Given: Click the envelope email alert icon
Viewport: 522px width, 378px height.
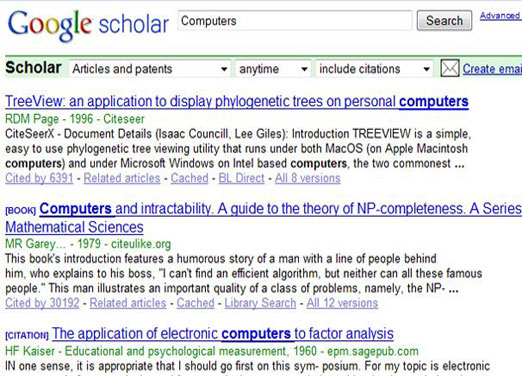Looking at the screenshot, I should (x=450, y=68).
